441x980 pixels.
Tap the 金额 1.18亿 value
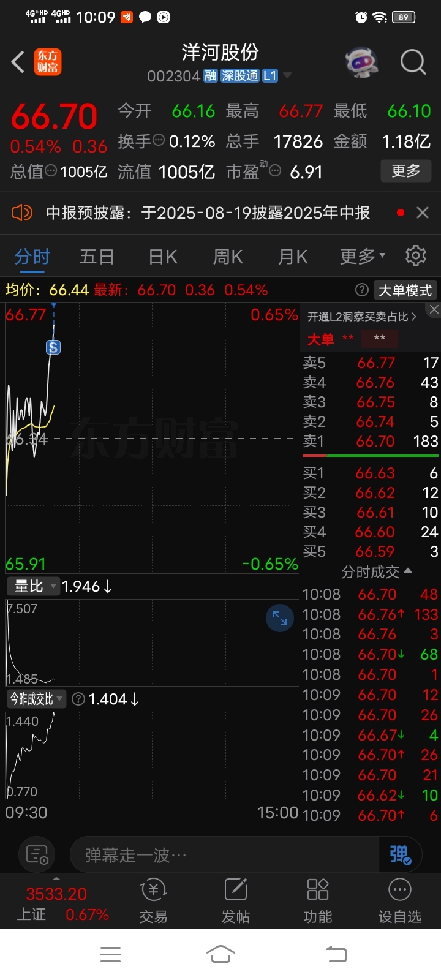(406, 141)
